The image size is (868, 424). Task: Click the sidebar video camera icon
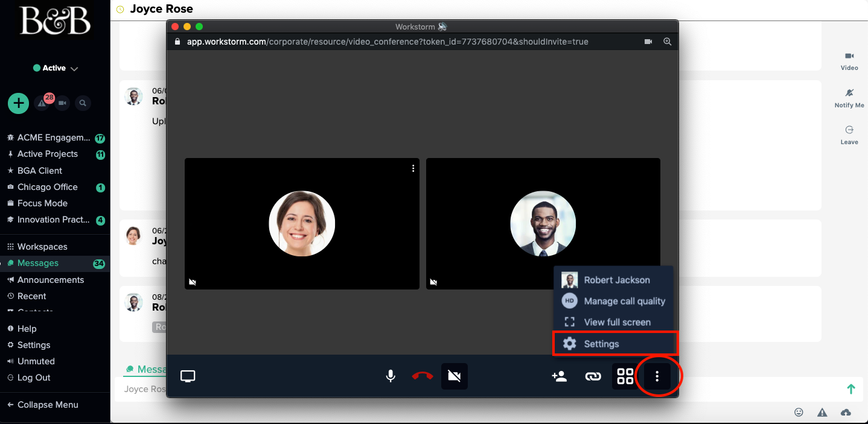click(x=63, y=103)
